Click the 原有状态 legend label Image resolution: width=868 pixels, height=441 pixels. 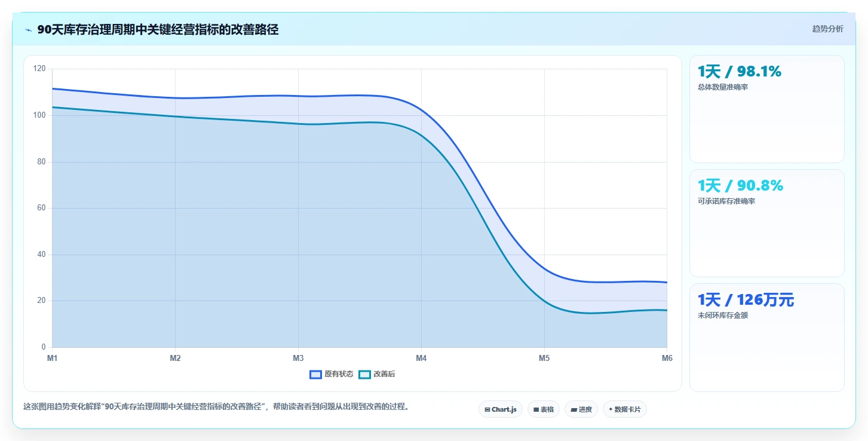[x=339, y=375]
